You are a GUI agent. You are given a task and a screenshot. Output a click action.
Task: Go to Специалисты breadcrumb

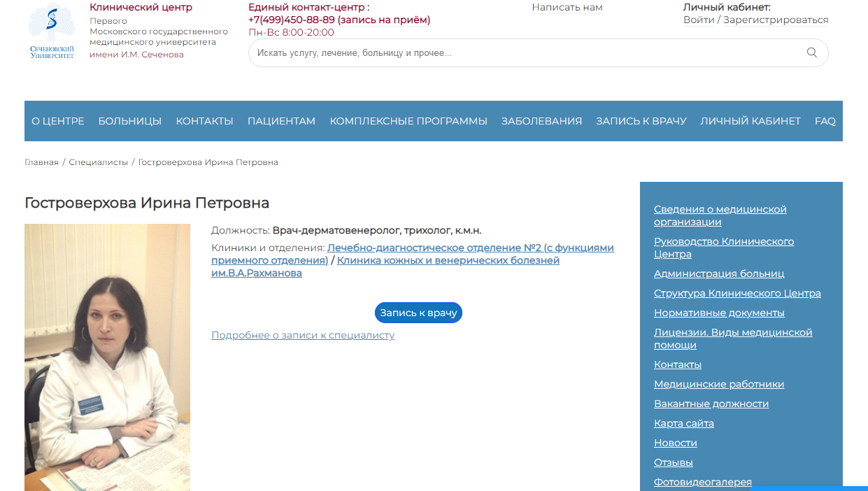click(99, 162)
